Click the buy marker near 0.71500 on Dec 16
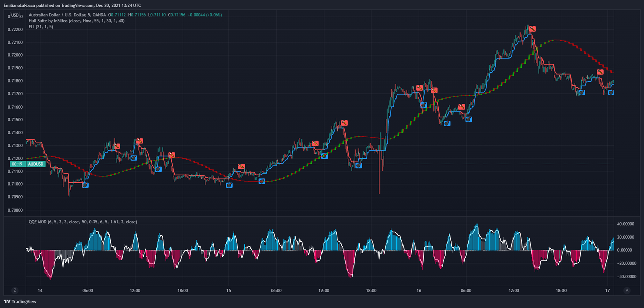 (469, 119)
